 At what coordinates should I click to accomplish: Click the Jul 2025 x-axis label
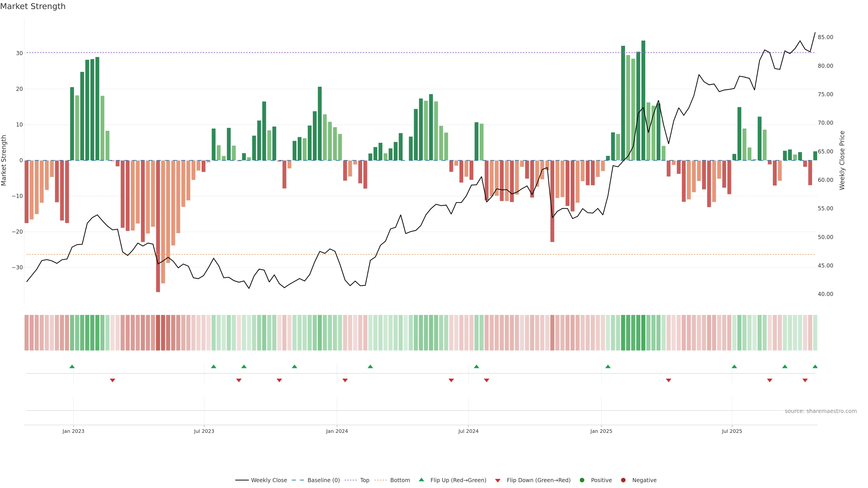tap(732, 431)
